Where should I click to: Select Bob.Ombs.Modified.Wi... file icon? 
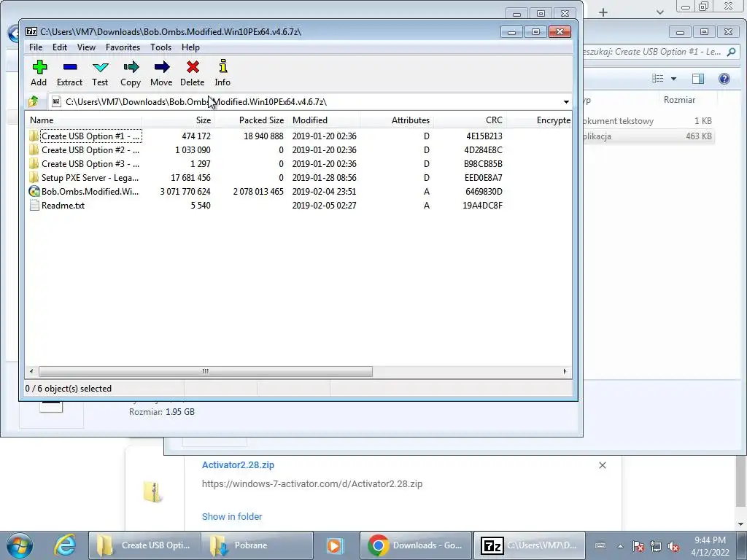point(34,192)
